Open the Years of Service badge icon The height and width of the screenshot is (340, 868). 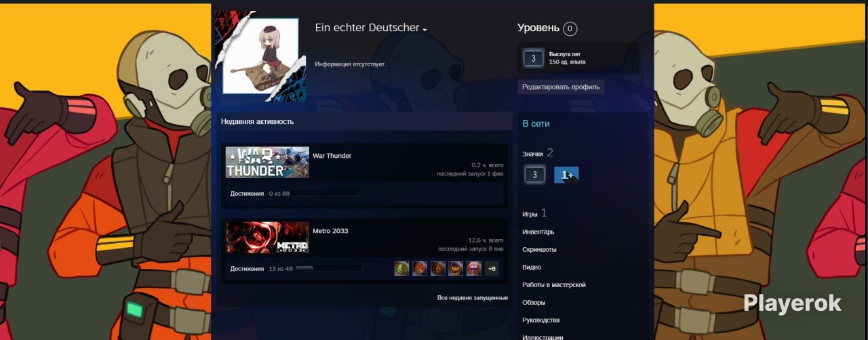(534, 58)
